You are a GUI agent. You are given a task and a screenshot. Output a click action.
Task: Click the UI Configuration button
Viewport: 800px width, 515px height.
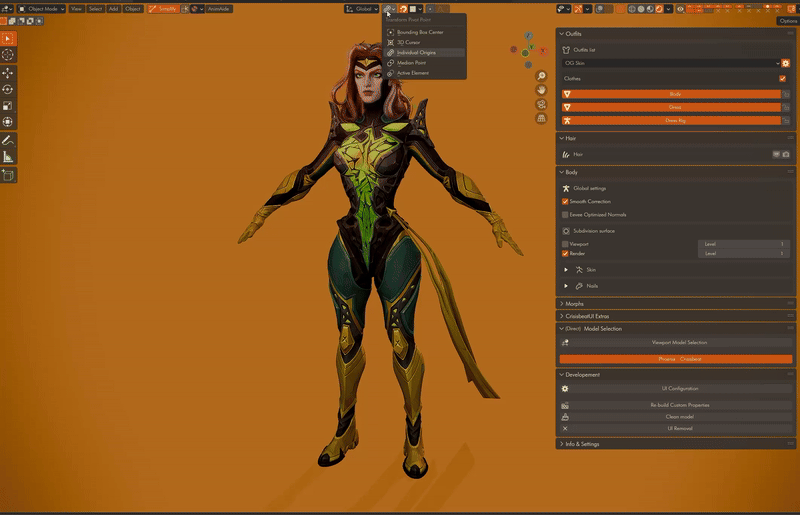pyautogui.click(x=676, y=388)
